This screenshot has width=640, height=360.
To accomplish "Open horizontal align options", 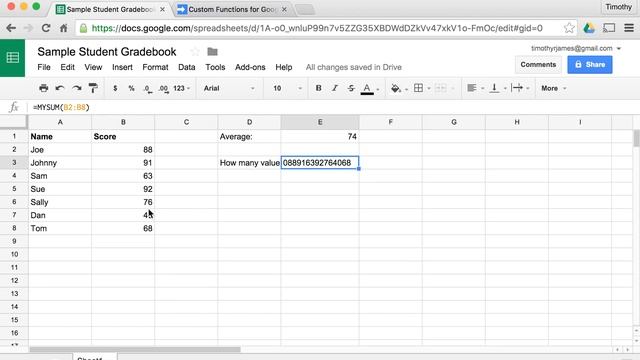I will pos(472,88).
